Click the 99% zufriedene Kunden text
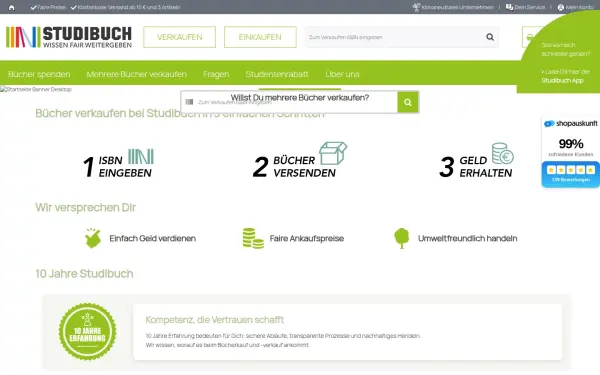This screenshot has width=600, height=375. 571,147
